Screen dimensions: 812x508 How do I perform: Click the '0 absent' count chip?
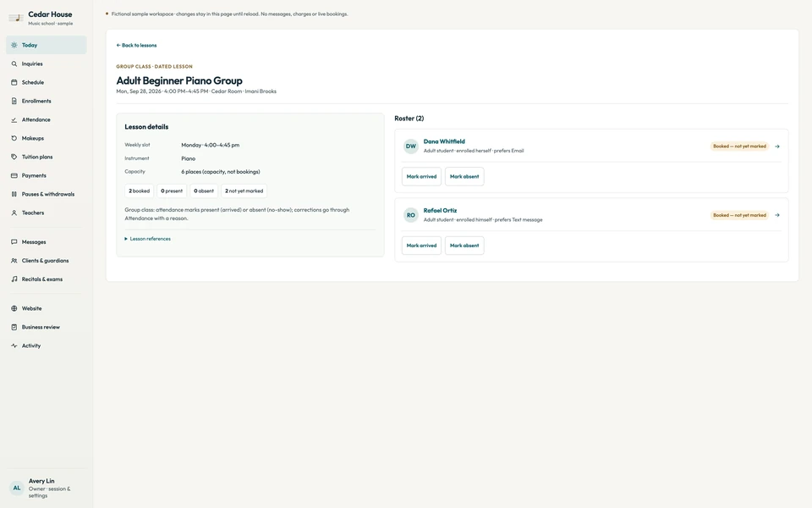[x=204, y=190]
